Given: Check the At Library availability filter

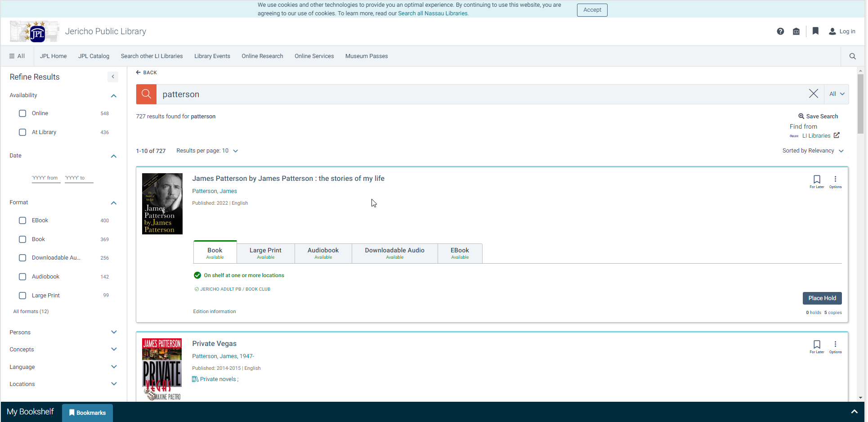Looking at the screenshot, I should 22,132.
